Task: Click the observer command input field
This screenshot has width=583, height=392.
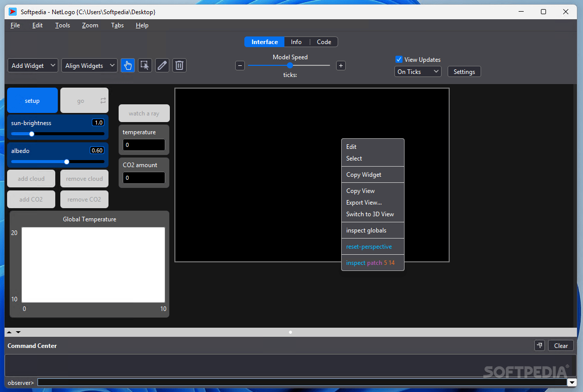Action: [x=302, y=382]
